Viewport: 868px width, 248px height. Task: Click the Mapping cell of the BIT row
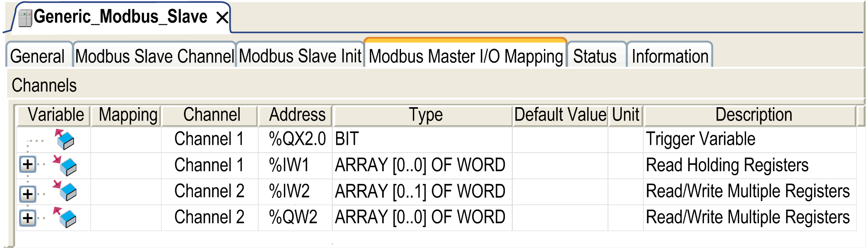(x=126, y=139)
